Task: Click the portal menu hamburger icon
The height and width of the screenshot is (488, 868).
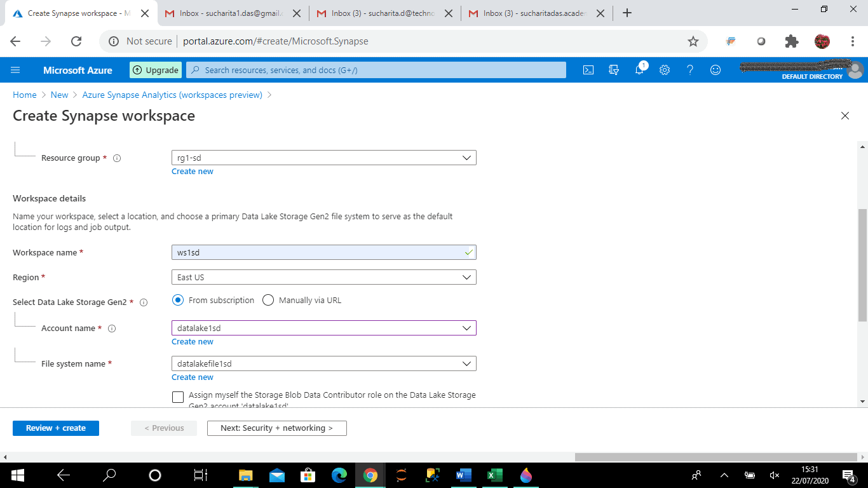Action: coord(15,70)
